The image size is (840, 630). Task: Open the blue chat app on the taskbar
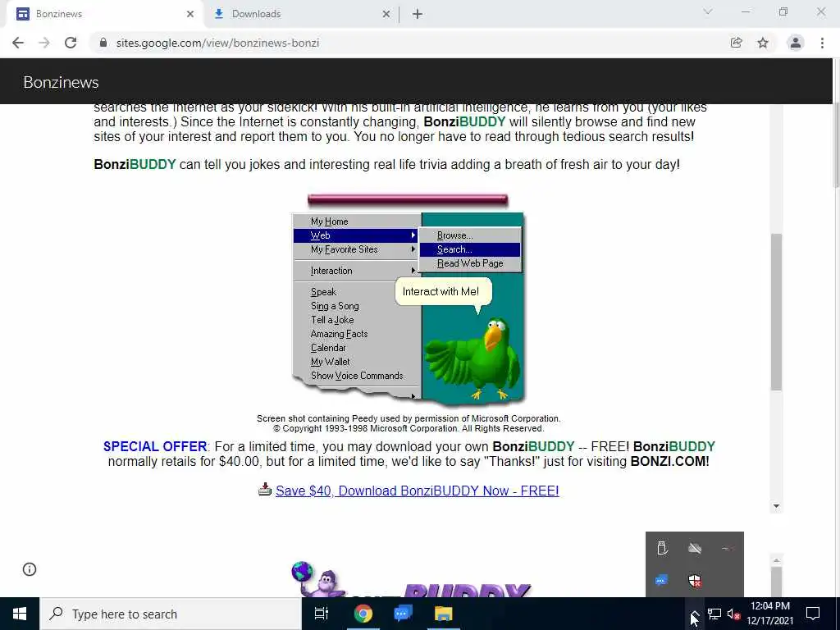[403, 614]
